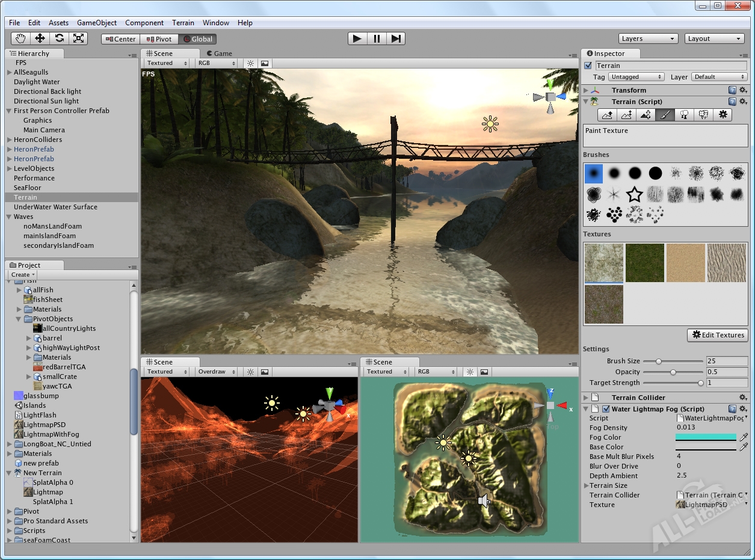Select the Rotate tool in the toolbar

tap(59, 38)
